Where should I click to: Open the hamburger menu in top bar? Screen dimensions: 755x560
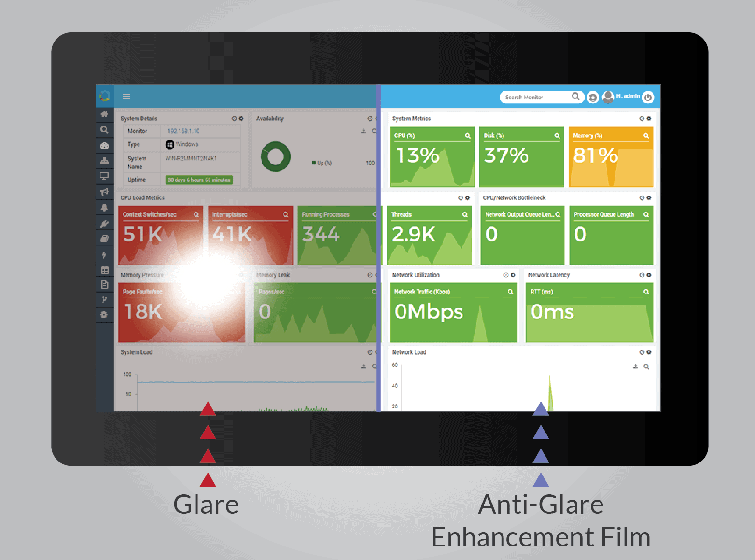point(126,97)
